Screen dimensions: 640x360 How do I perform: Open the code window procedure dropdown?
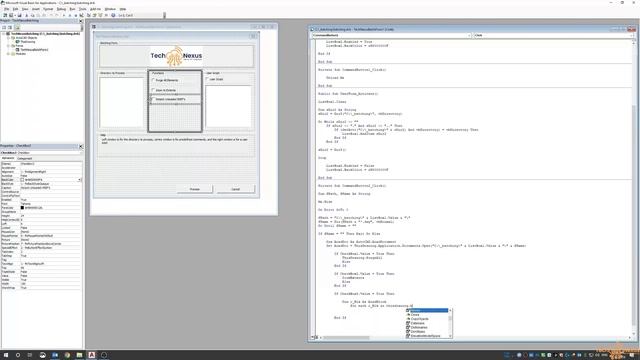pos(631,36)
